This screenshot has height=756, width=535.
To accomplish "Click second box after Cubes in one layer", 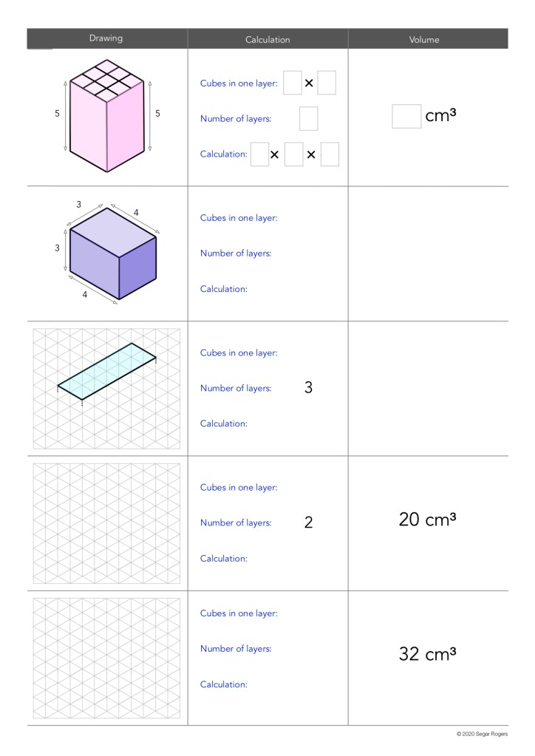I will click(x=327, y=83).
